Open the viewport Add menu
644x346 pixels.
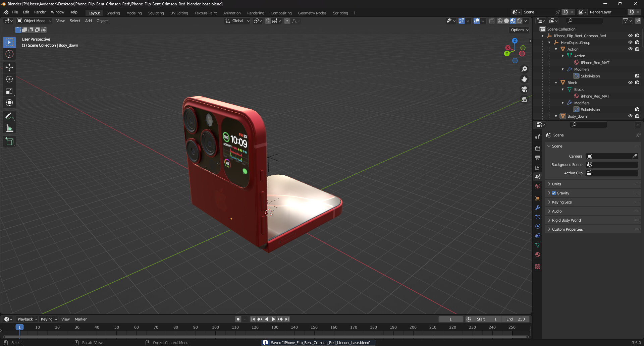(x=88, y=21)
